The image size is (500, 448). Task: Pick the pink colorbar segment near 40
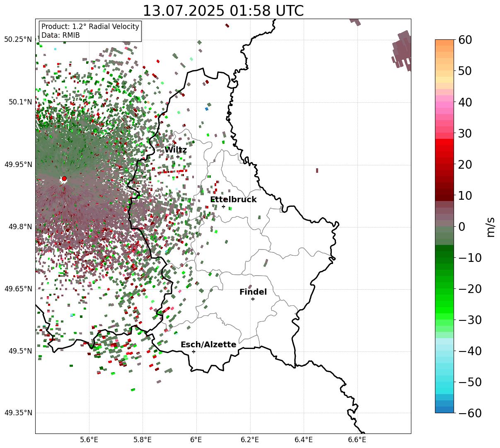(444, 105)
